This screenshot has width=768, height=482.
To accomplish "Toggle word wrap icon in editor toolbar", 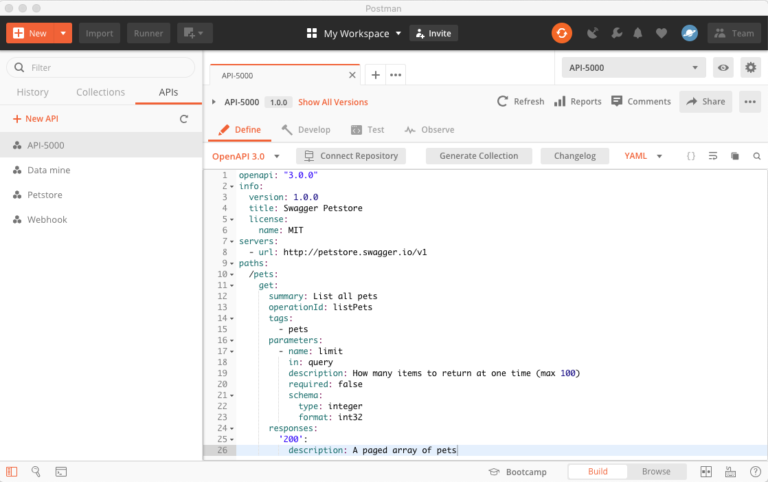I will 713,156.
